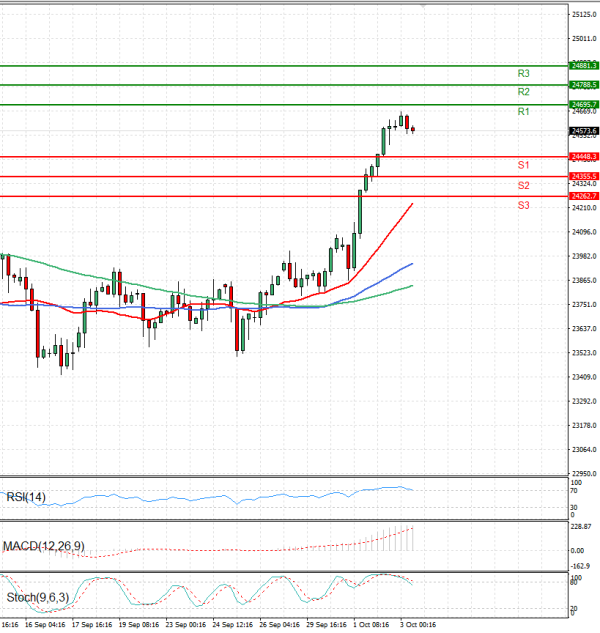
Task: Select the 24881.3 green price tag
Action: pyautogui.click(x=583, y=65)
